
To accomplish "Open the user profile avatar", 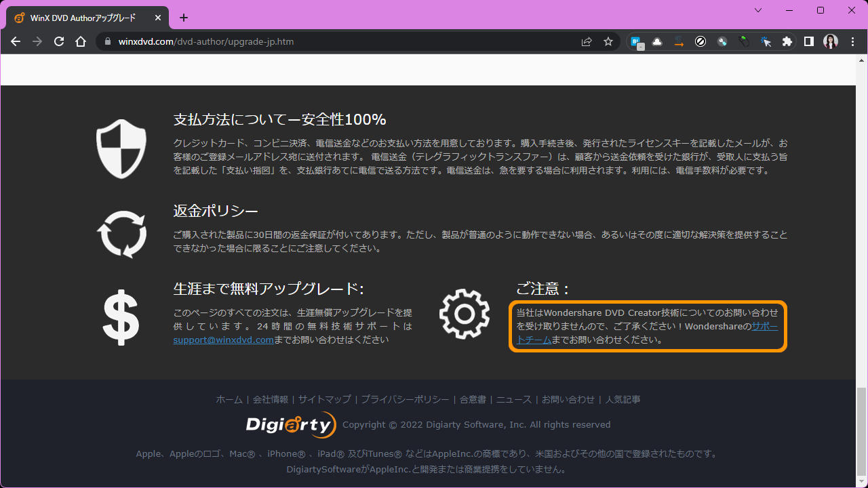I will click(x=831, y=41).
